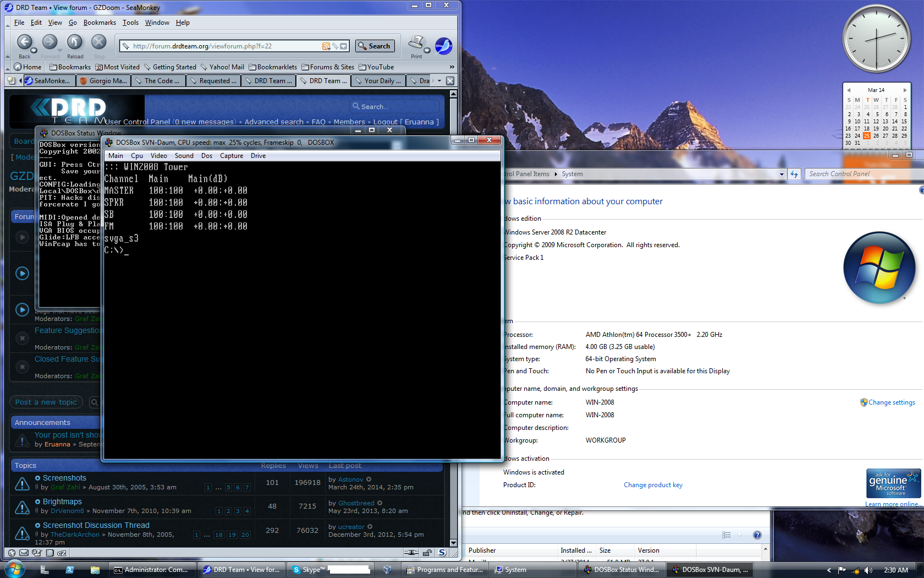Open the Print button dropdown arrow

point(427,51)
